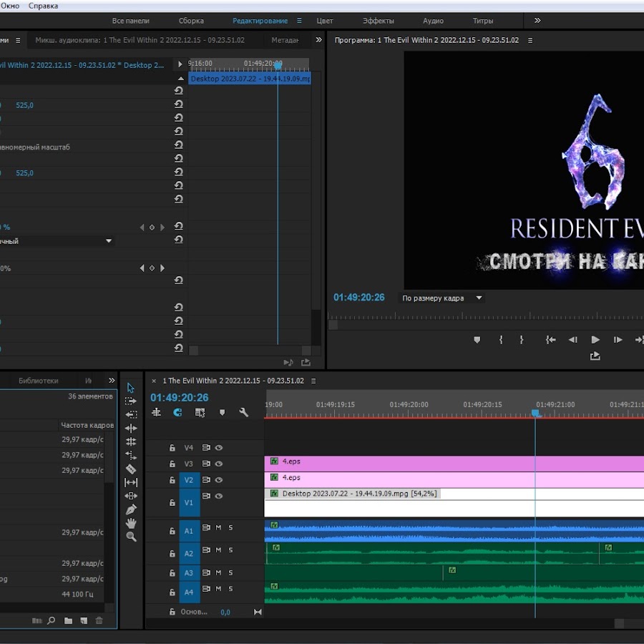Hide track V2 with its eye icon
The height and width of the screenshot is (644, 644).
click(219, 479)
